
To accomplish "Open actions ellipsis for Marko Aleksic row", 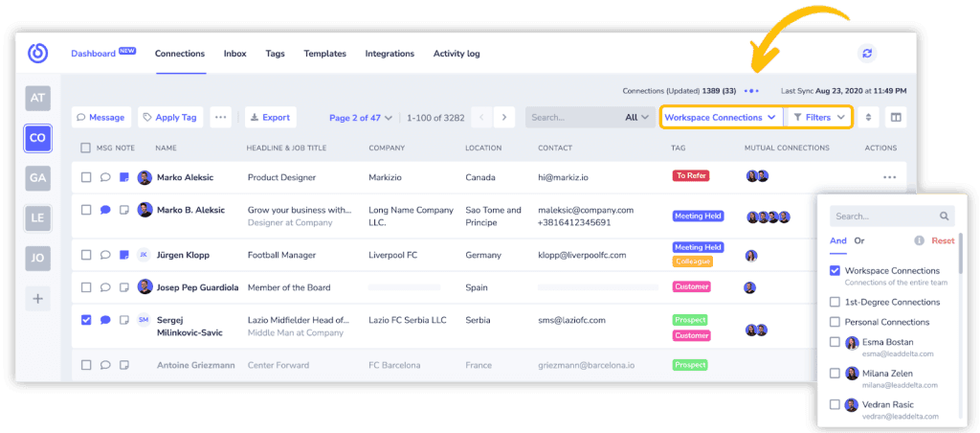I will point(890,178).
